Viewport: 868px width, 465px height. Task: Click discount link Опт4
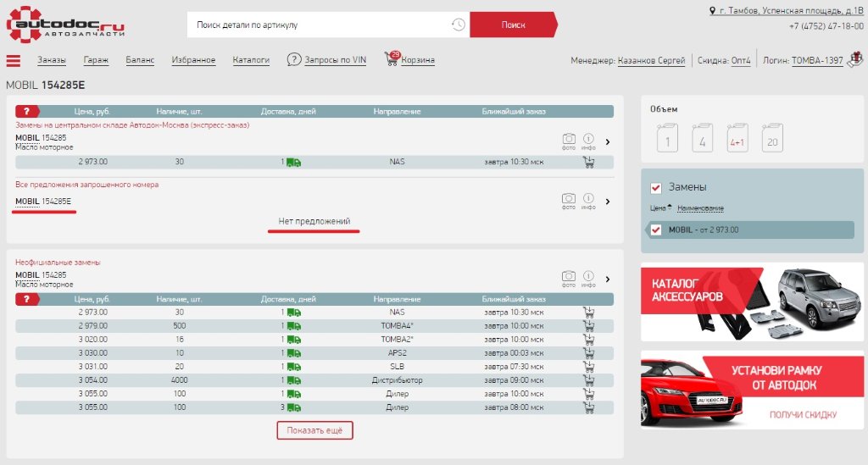pyautogui.click(x=741, y=60)
